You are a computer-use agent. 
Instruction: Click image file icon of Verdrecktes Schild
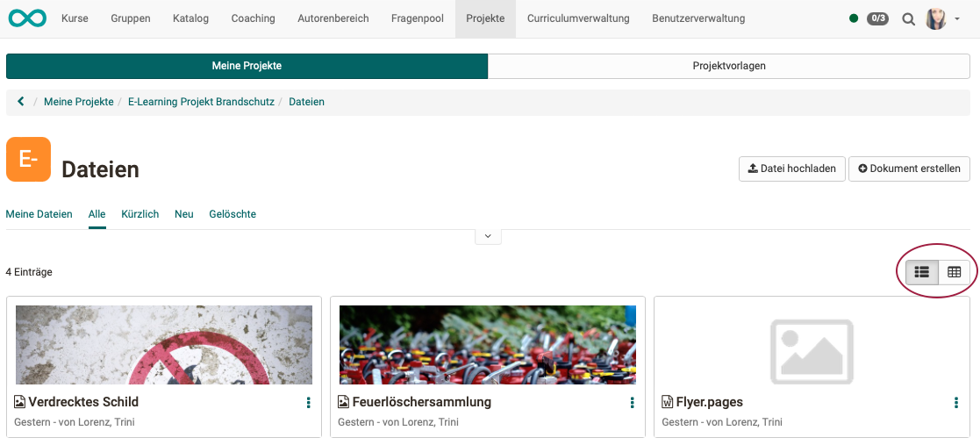click(19, 402)
